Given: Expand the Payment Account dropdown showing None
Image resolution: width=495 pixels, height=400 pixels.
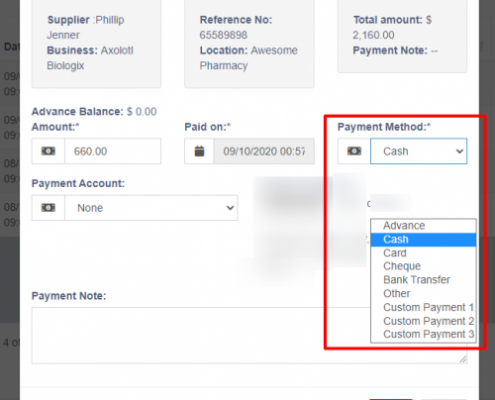Looking at the screenshot, I should click(x=151, y=208).
